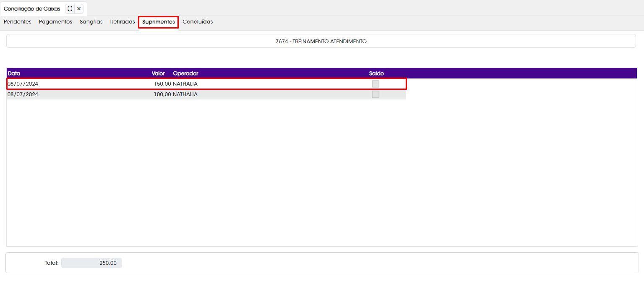
Task: Click the 7674 - TREINAMENTO ATENDIMENTO field
Action: [321, 42]
